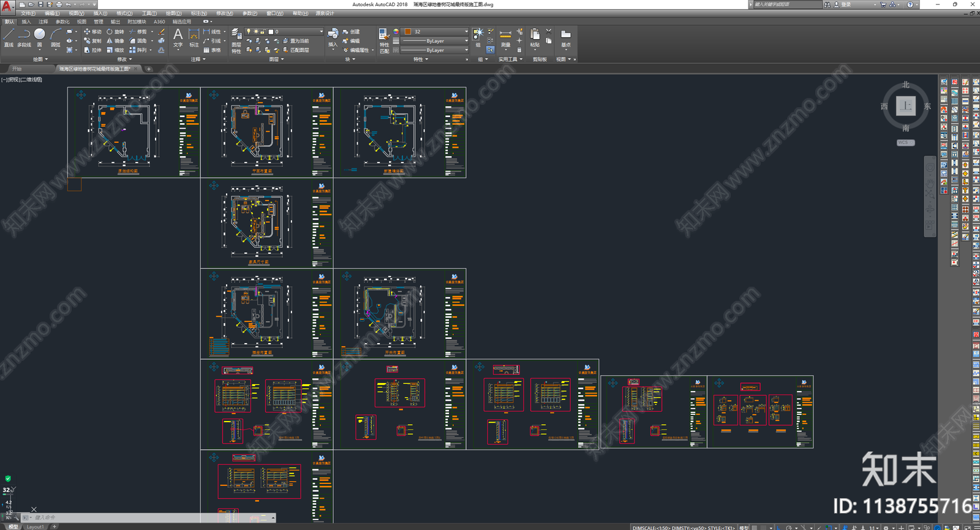Open the first ByLayer lineweight dropdown
The width and height of the screenshot is (980, 530).
(x=435, y=41)
